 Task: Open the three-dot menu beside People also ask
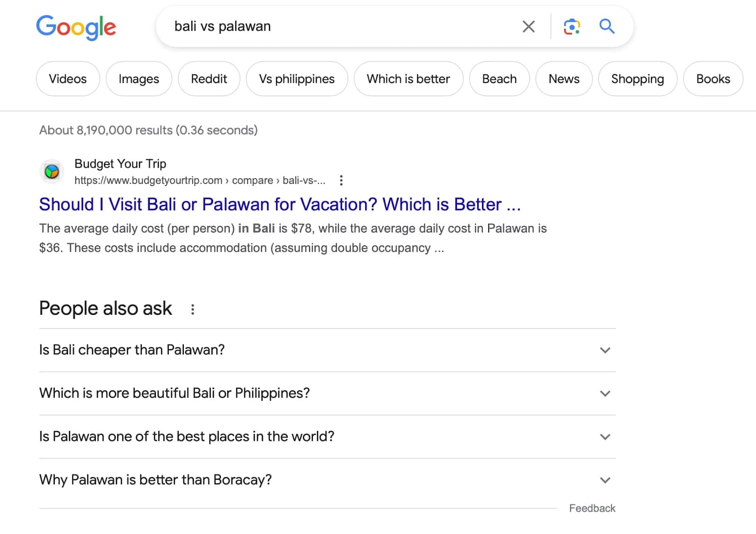click(x=193, y=309)
